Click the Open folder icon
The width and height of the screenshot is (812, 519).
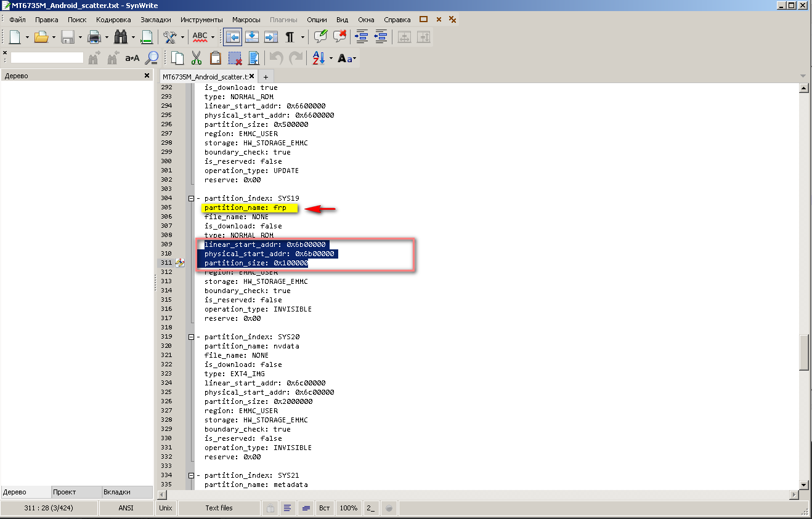[41, 38]
